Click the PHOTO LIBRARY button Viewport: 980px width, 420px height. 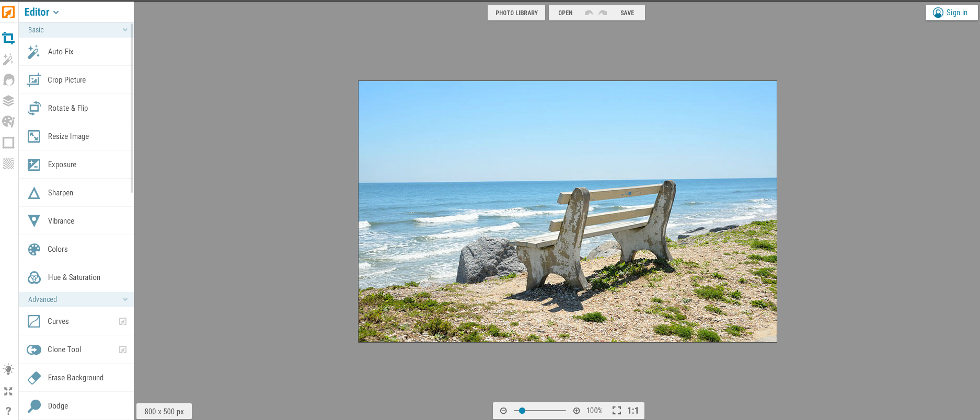(x=516, y=13)
